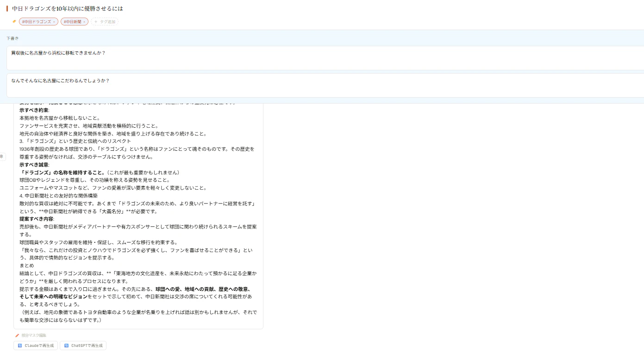
Task: Click the line starting 球団OBやレジェンドを尊重し
Action: point(94,180)
